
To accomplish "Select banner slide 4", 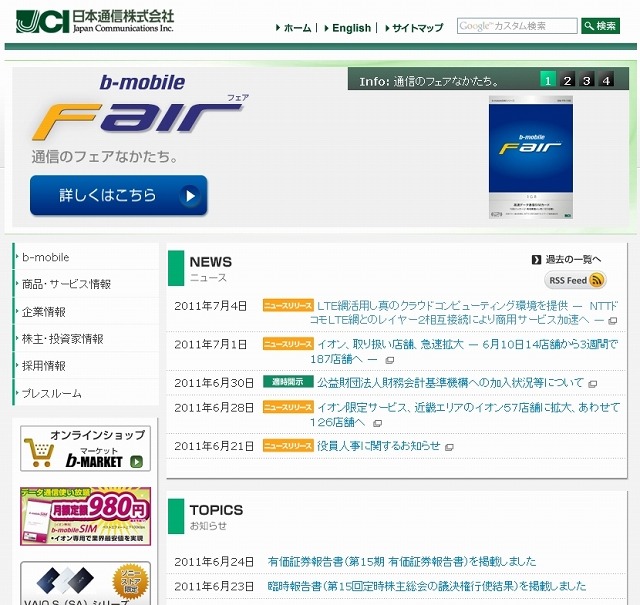I will tap(606, 80).
